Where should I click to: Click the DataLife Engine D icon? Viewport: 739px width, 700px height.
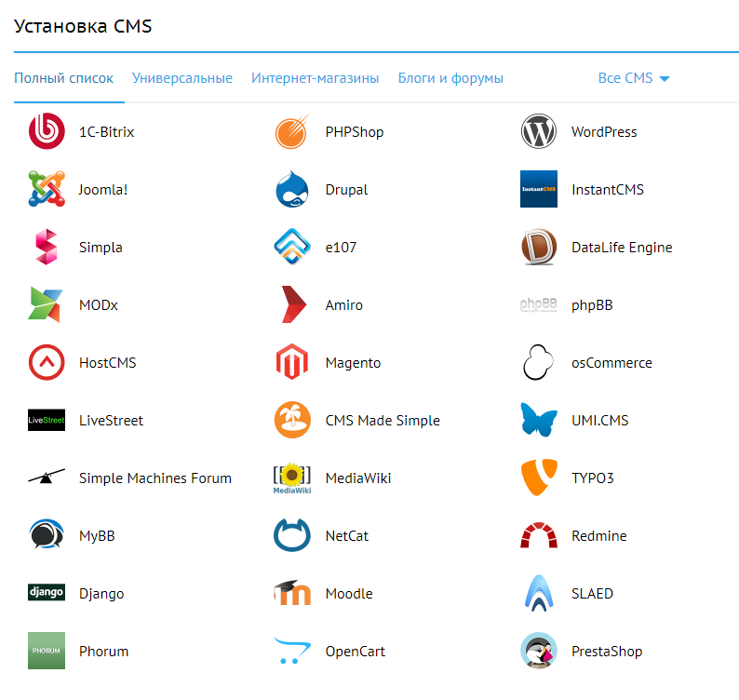tap(539, 247)
